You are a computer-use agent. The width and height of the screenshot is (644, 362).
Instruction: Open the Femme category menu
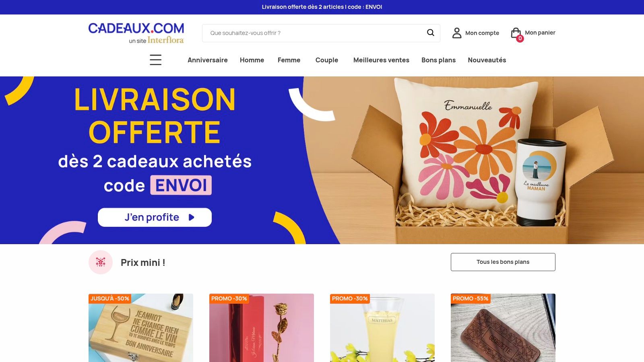coord(289,60)
